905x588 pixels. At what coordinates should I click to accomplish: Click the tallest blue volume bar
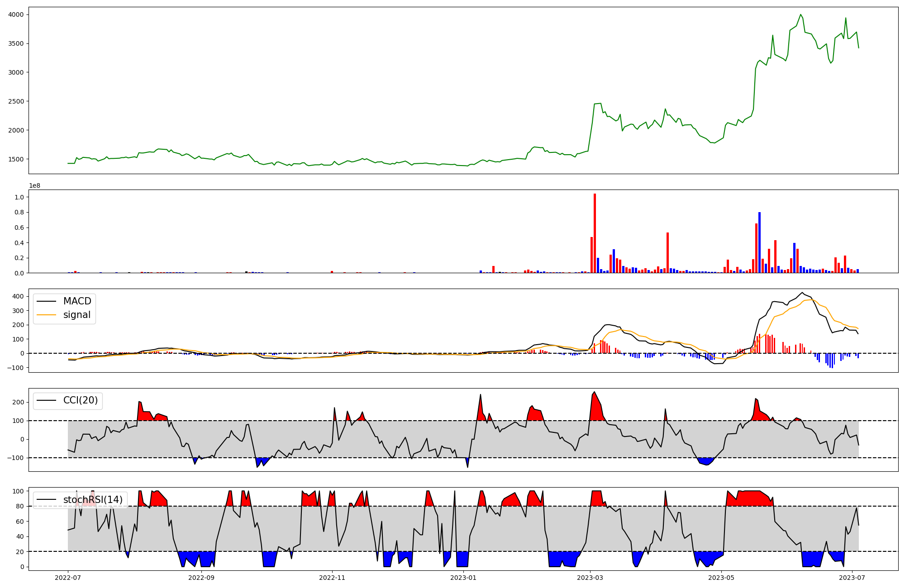759,242
